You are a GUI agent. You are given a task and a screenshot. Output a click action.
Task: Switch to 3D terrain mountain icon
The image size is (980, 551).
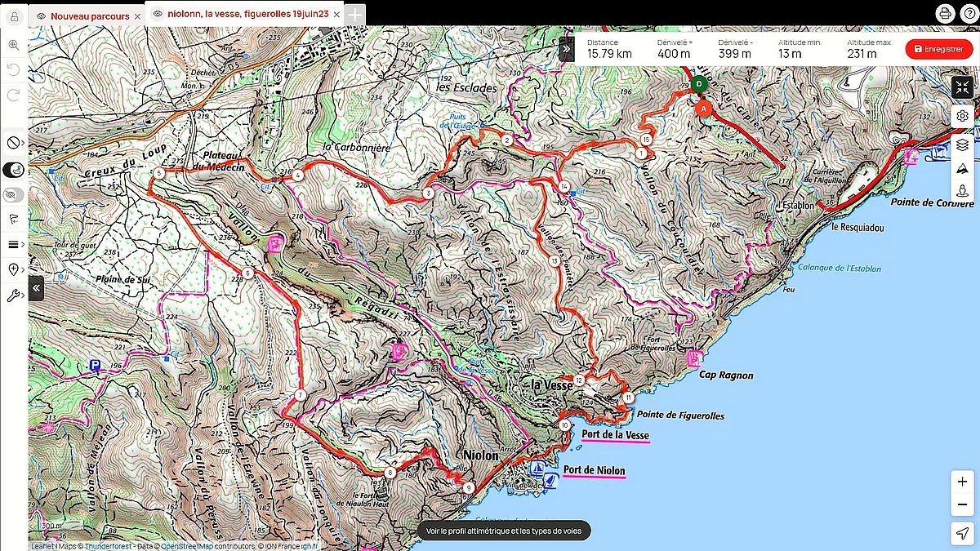963,168
